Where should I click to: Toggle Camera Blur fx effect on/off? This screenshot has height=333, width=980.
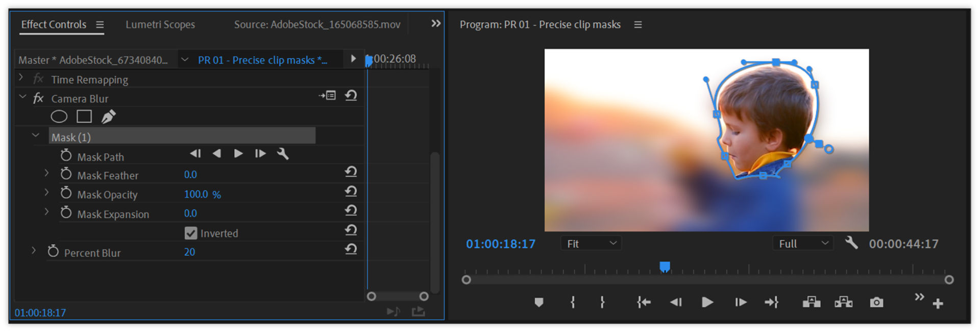point(38,98)
